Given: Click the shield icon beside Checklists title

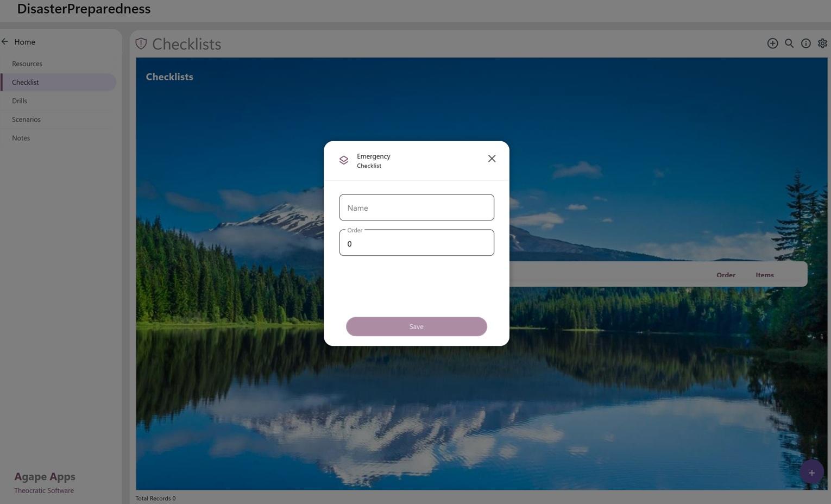Looking at the screenshot, I should 141,44.
